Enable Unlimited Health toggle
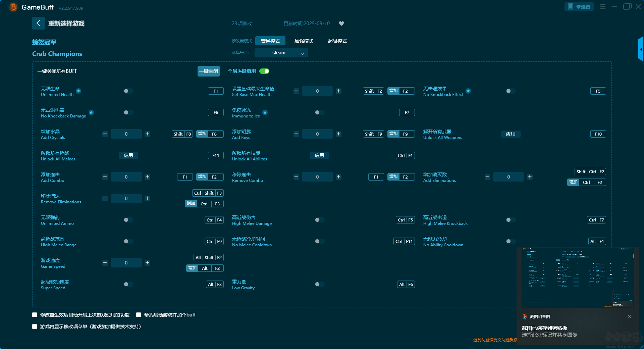 [128, 91]
